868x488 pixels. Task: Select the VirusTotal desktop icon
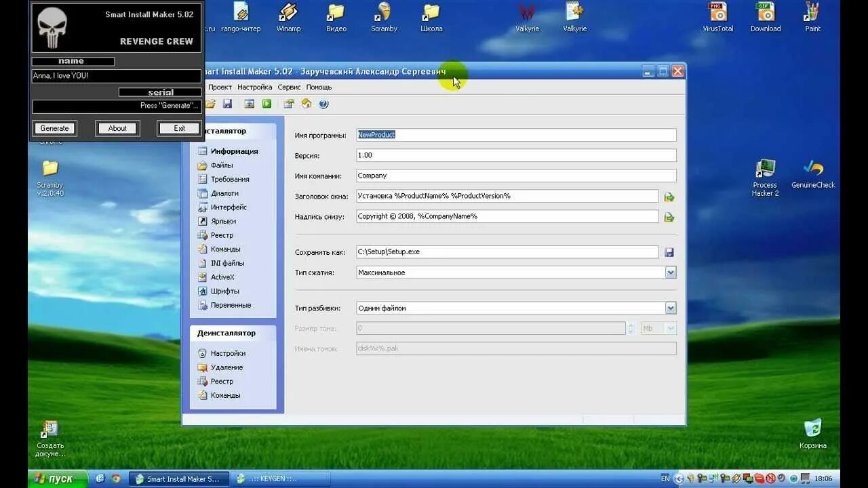[717, 17]
